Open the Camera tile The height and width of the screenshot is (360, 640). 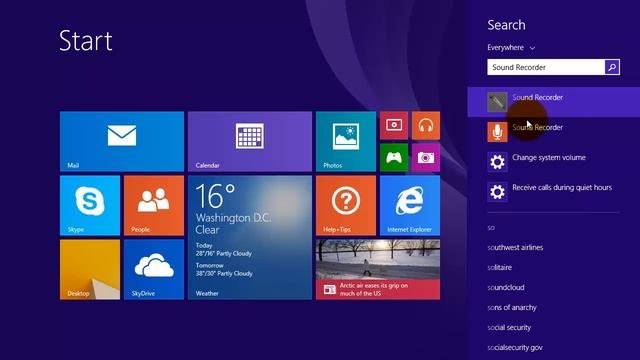(426, 157)
